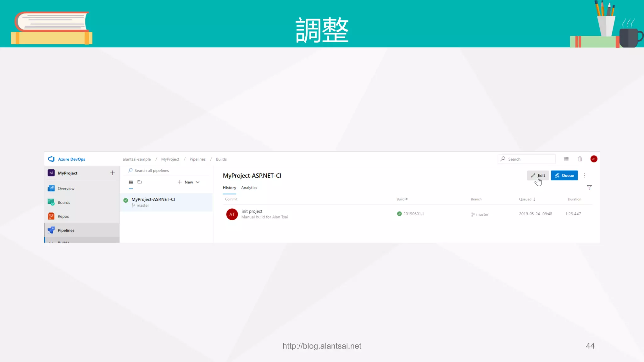Click the chevron beside New

point(197,182)
